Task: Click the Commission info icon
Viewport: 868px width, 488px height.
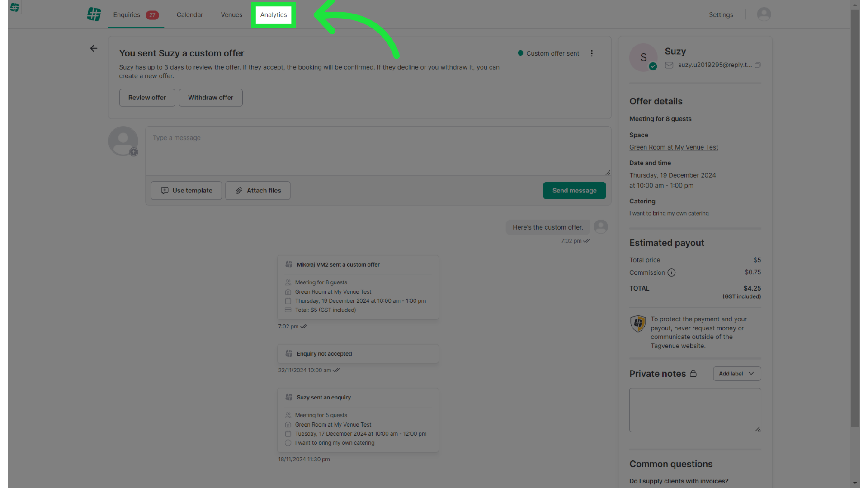Action: point(671,272)
